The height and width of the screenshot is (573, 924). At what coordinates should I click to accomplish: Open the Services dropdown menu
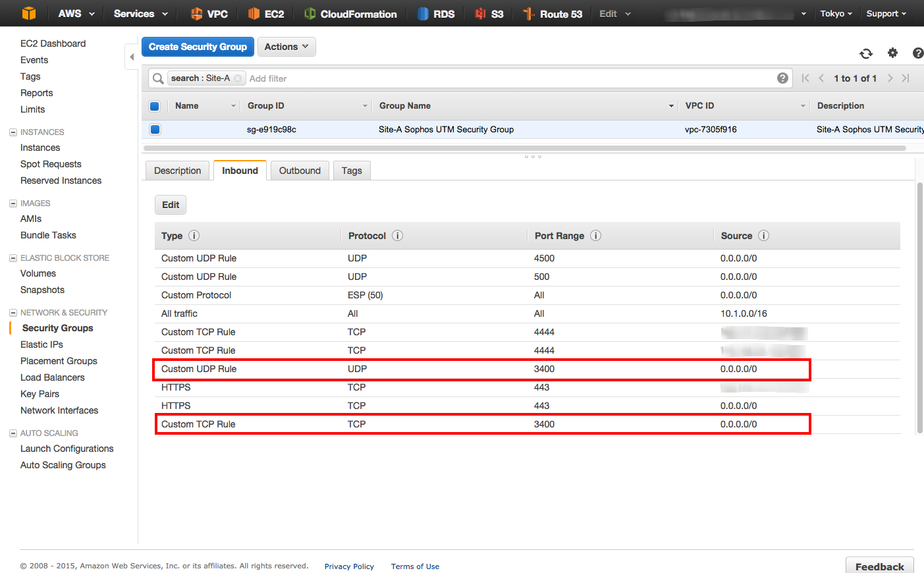[140, 13]
